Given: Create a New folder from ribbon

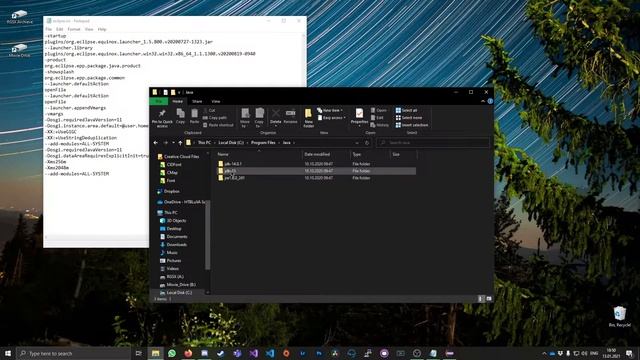Looking at the screenshot, I should (309, 118).
